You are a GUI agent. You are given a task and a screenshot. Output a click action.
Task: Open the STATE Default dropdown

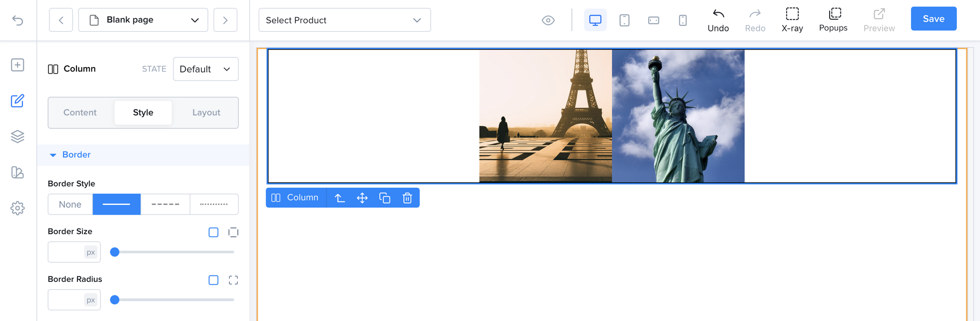point(206,69)
